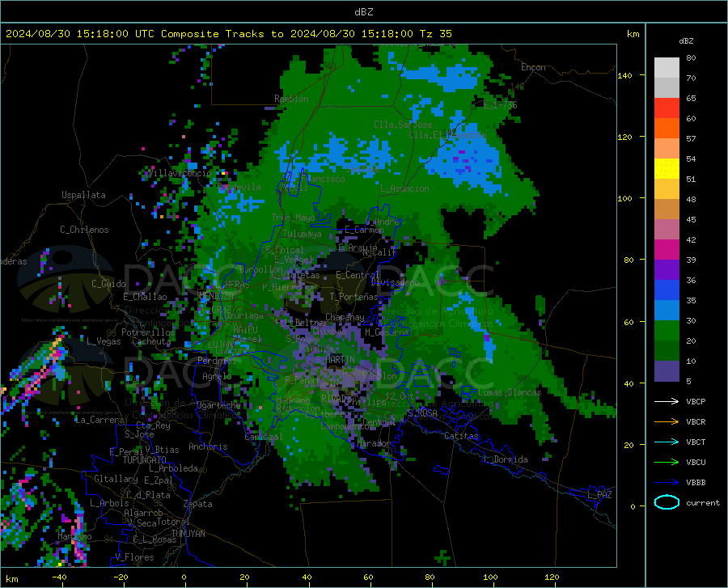Image resolution: width=728 pixels, height=588 pixels.
Task: Click the '140' vertical axis tick
Action: coord(624,75)
